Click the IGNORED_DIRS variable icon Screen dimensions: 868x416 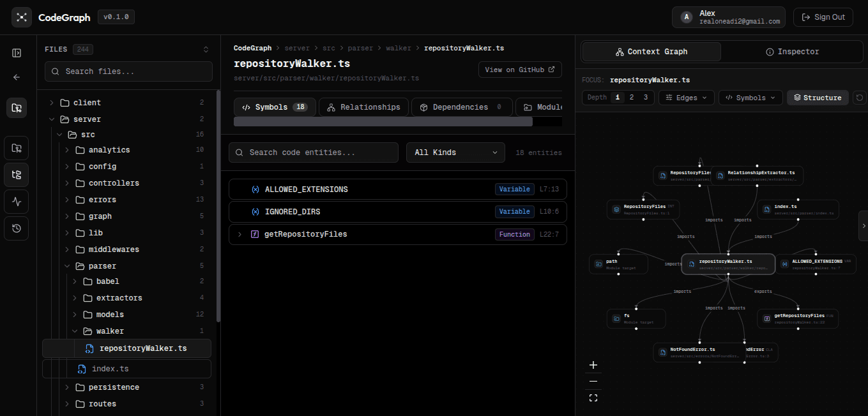tap(255, 211)
